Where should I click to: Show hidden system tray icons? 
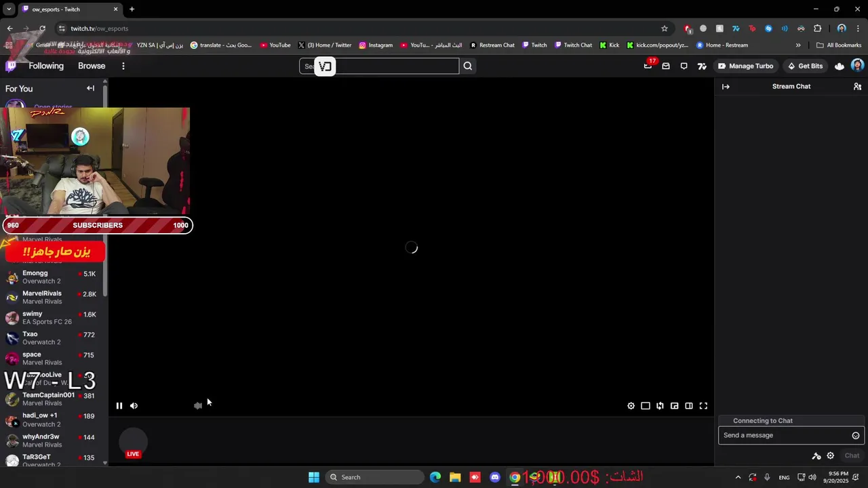738,477
